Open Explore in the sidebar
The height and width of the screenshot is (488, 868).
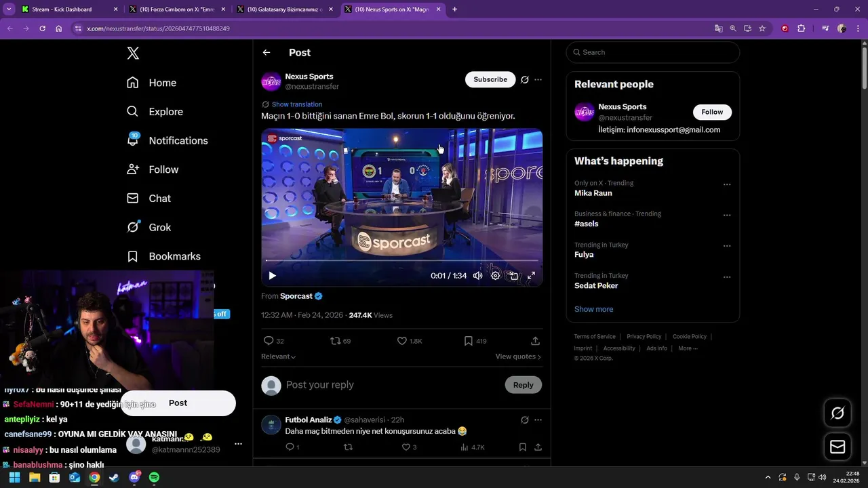(x=155, y=112)
